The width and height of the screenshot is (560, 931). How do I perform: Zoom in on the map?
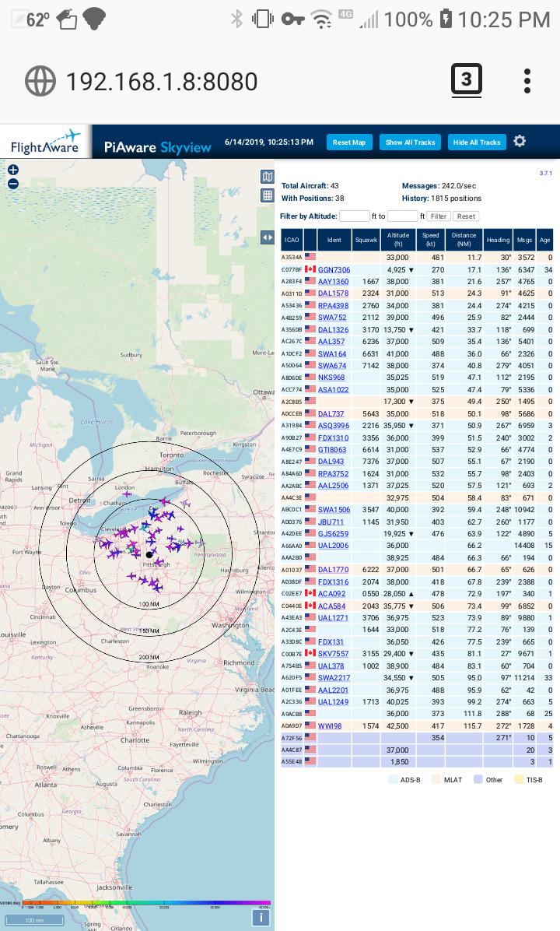pyautogui.click(x=13, y=170)
